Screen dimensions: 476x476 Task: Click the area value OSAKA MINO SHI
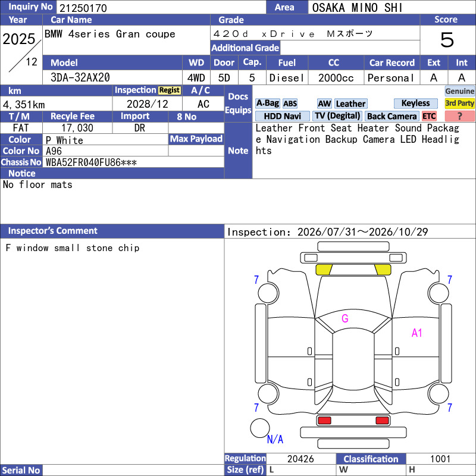pos(358,8)
